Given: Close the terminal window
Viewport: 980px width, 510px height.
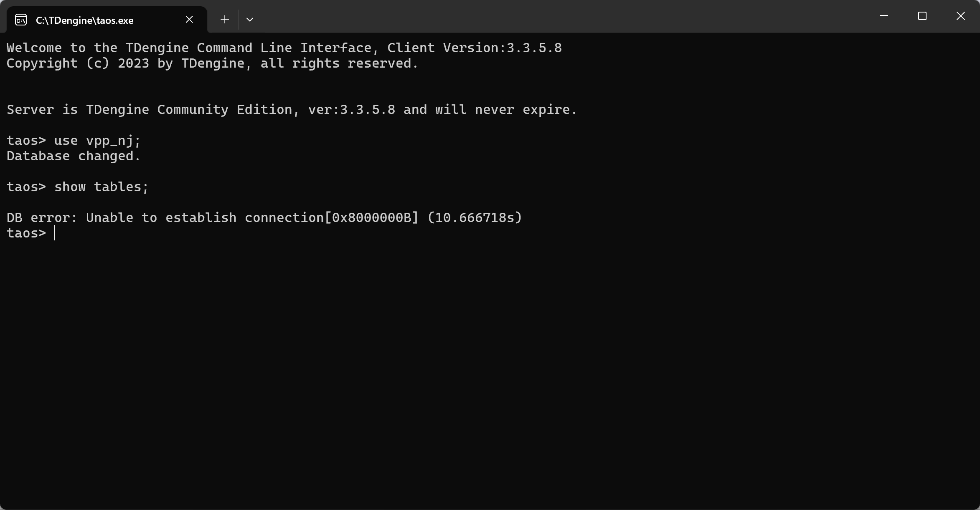Looking at the screenshot, I should [961, 16].
